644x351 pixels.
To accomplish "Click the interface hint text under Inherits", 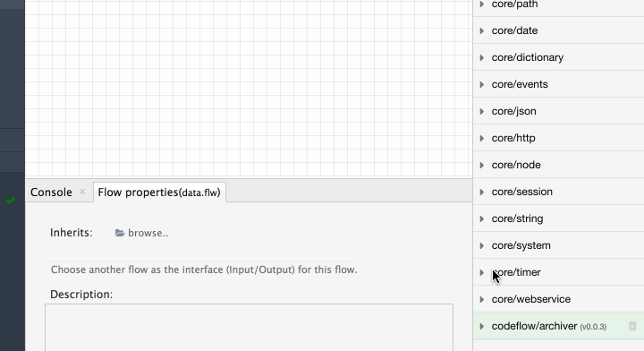I will 204,270.
